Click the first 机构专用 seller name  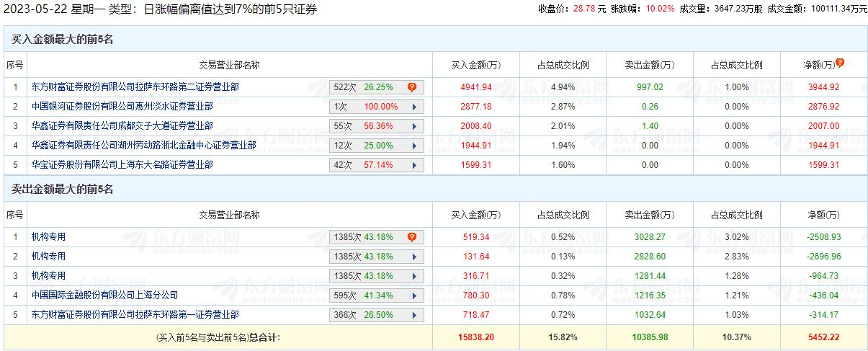point(48,237)
